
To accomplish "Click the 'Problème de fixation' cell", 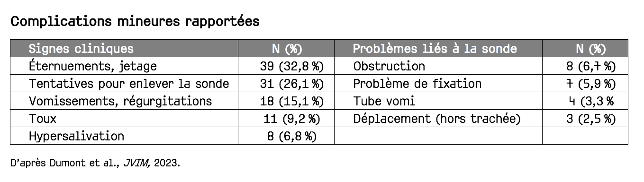I will (x=417, y=84).
